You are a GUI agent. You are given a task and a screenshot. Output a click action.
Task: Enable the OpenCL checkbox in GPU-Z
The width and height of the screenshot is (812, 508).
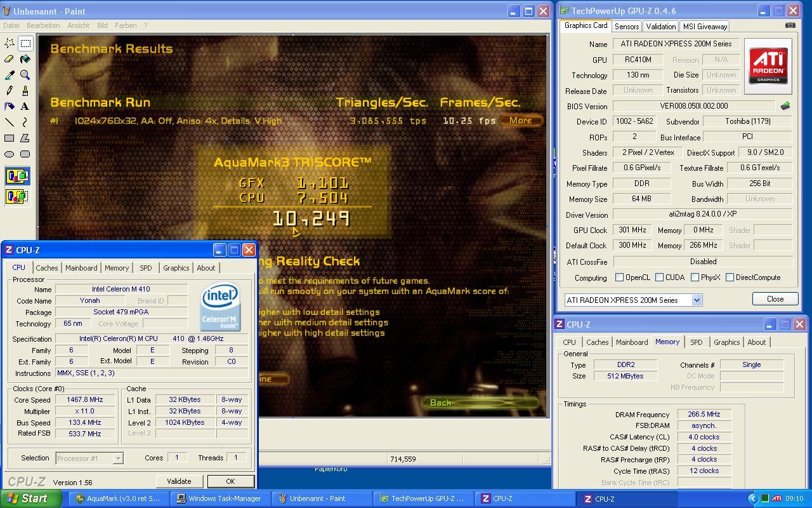coord(619,277)
